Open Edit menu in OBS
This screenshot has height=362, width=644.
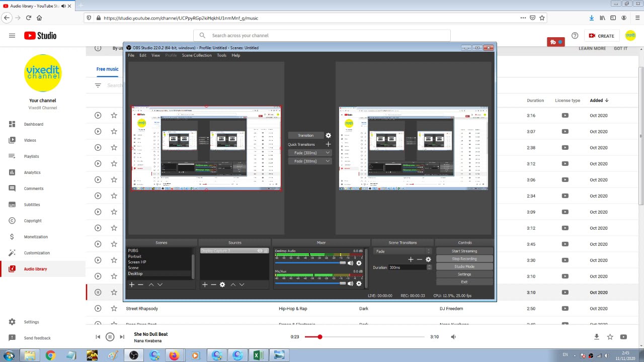click(x=143, y=55)
